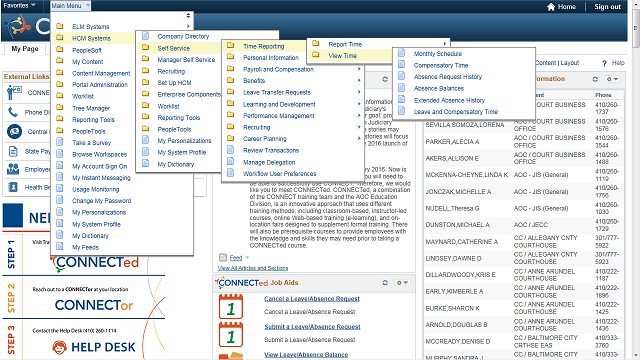
Task: Click the Help question mark icon
Action: pyautogui.click(x=604, y=63)
